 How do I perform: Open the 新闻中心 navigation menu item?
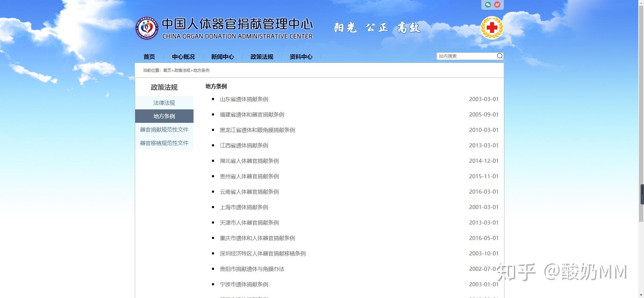pyautogui.click(x=223, y=57)
